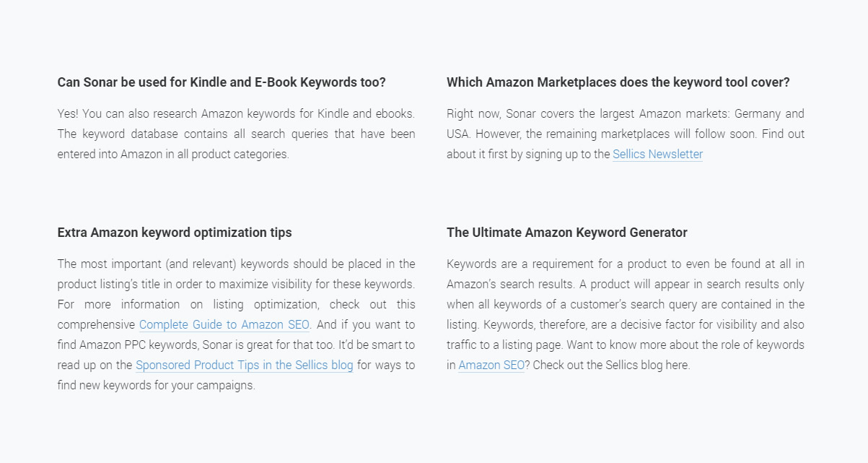Open the Complete Guide to Amazon SEO link

(x=224, y=324)
